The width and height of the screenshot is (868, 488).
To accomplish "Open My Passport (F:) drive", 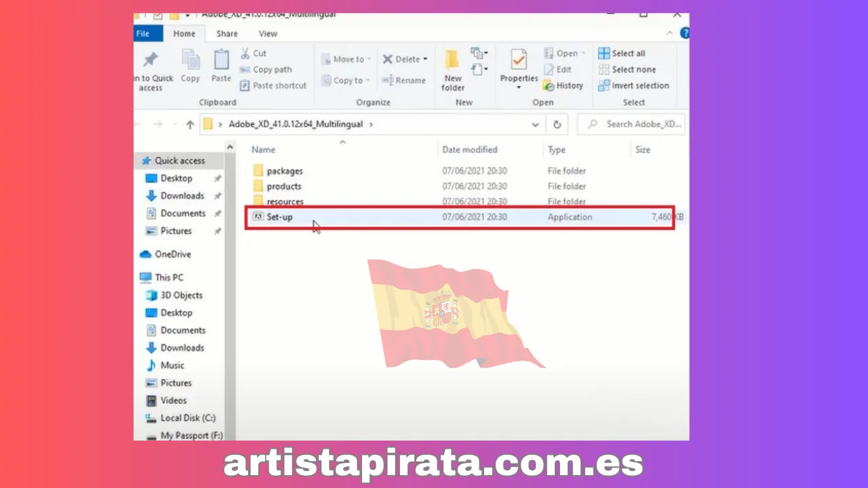I will (184, 436).
